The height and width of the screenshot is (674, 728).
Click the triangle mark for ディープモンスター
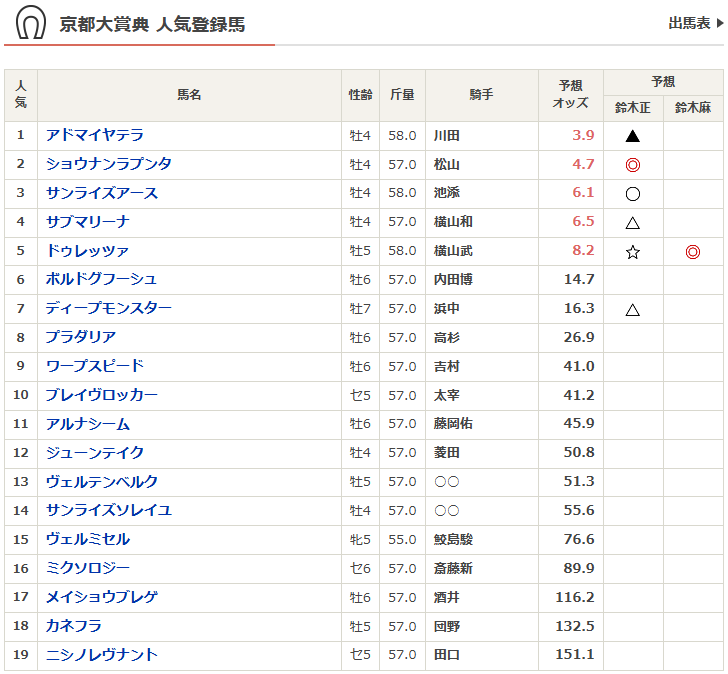[632, 310]
